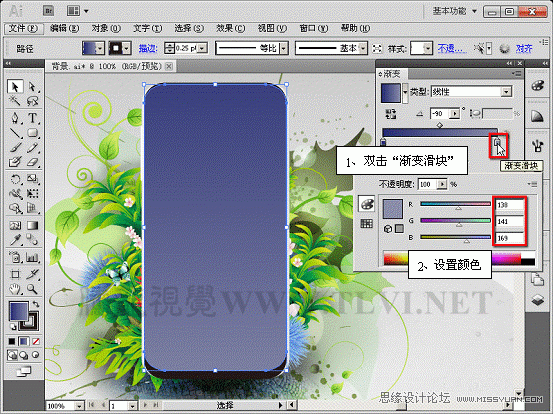
Task: Select the Direct Selection tool
Action: point(32,86)
